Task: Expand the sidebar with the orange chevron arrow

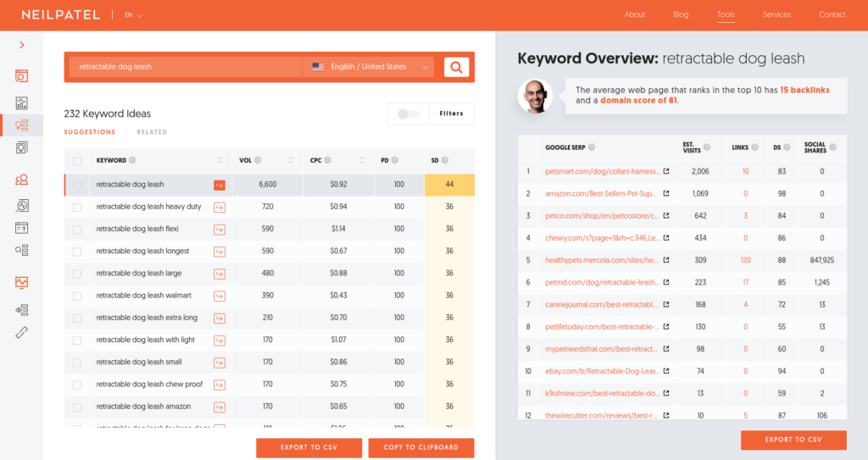Action: pos(22,45)
